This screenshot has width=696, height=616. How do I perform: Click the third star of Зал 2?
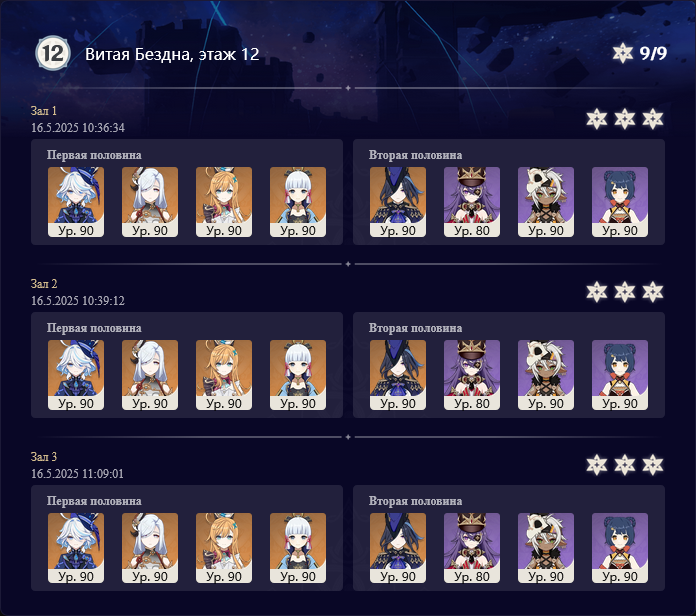click(653, 292)
